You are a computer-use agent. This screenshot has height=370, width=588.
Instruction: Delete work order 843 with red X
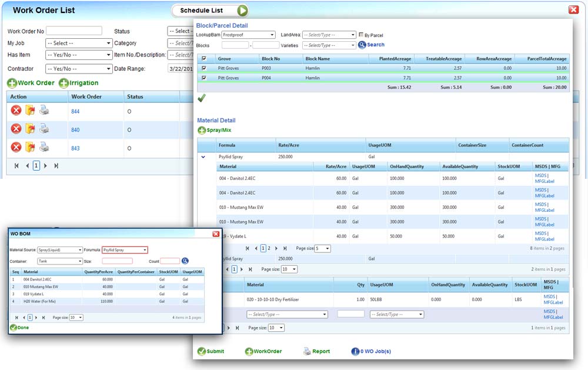(16, 146)
